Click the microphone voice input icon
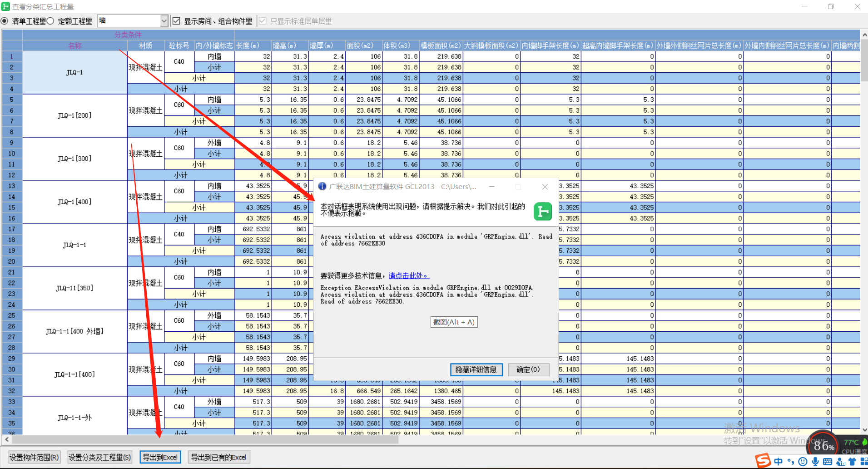The height and width of the screenshot is (469, 868). 815,462
